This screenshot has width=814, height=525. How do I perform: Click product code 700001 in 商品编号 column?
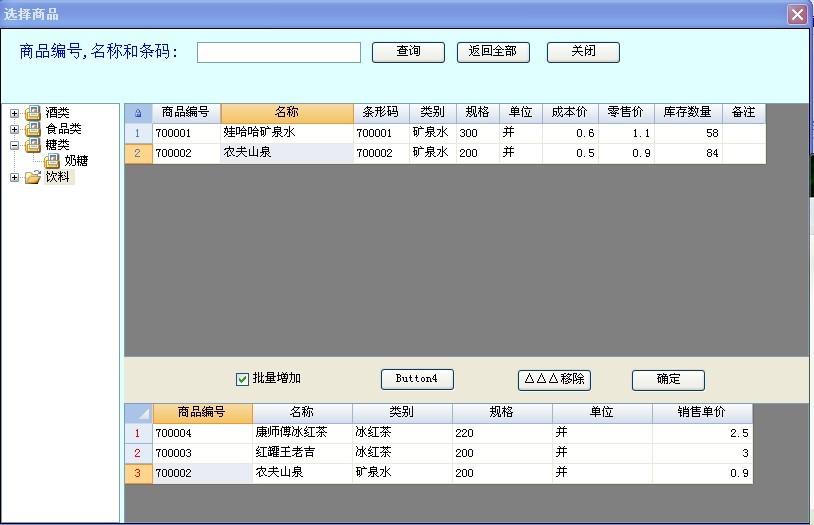(x=186, y=133)
